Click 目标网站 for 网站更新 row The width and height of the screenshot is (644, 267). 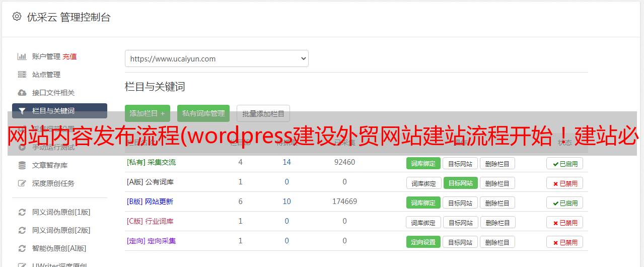(460, 203)
